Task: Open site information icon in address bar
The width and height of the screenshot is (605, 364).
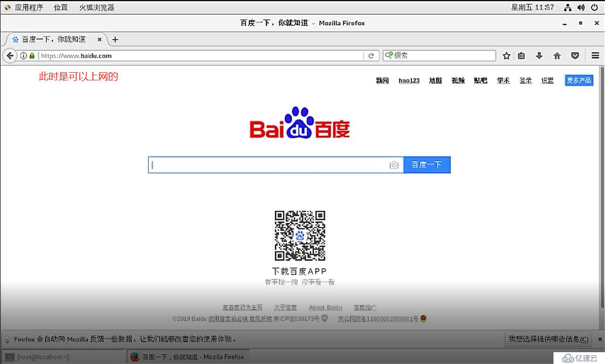Action: click(x=23, y=55)
